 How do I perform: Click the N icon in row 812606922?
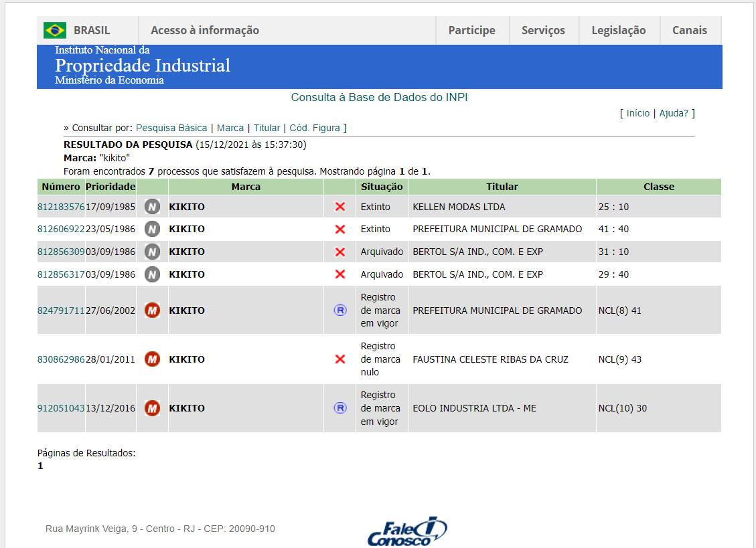(153, 229)
